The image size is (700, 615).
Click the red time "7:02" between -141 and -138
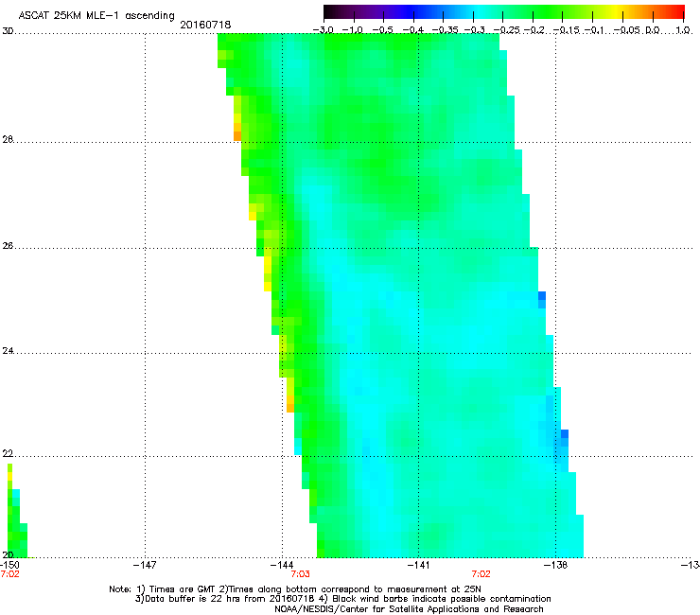tap(481, 574)
